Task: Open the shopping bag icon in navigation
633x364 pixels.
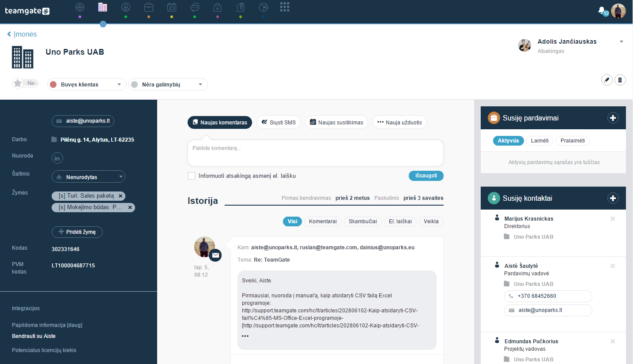Action: click(x=218, y=7)
